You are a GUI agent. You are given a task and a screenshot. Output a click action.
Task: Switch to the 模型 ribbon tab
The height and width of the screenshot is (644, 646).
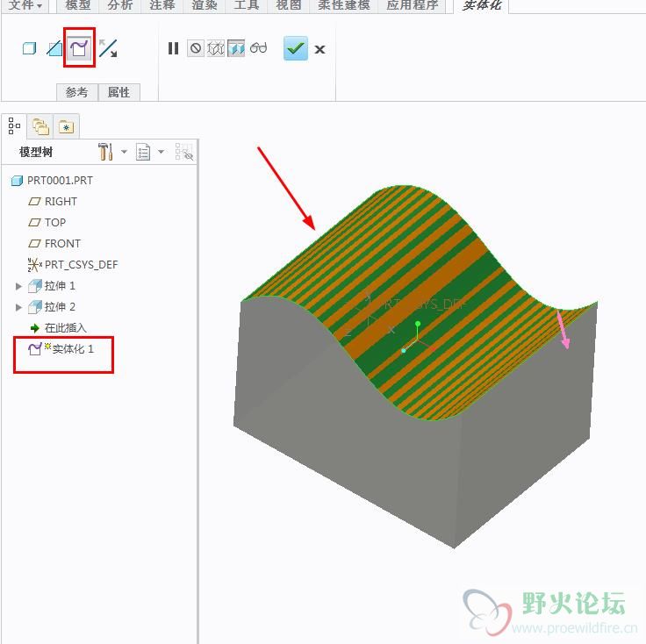click(x=77, y=6)
